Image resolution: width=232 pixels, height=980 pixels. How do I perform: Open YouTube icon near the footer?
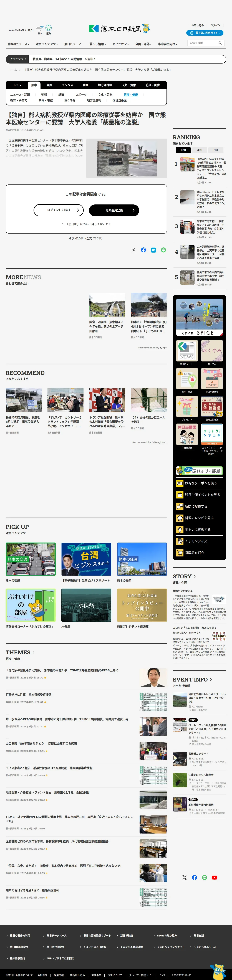pyautogui.click(x=215, y=877)
